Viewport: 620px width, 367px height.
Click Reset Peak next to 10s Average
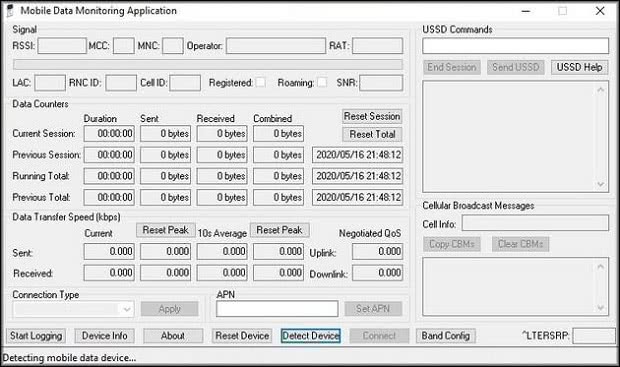click(280, 230)
